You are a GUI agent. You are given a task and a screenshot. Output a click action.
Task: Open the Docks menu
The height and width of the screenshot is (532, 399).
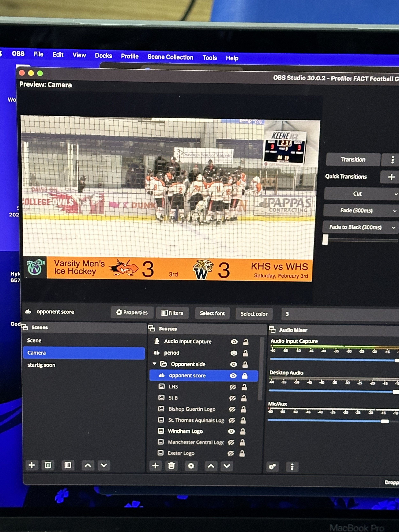click(103, 56)
